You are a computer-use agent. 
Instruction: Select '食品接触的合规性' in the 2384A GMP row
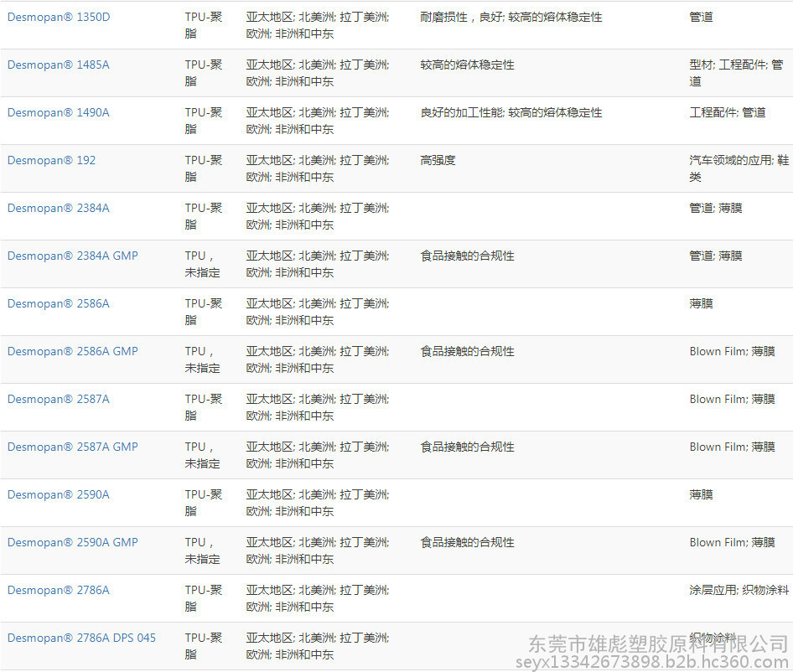(x=467, y=256)
